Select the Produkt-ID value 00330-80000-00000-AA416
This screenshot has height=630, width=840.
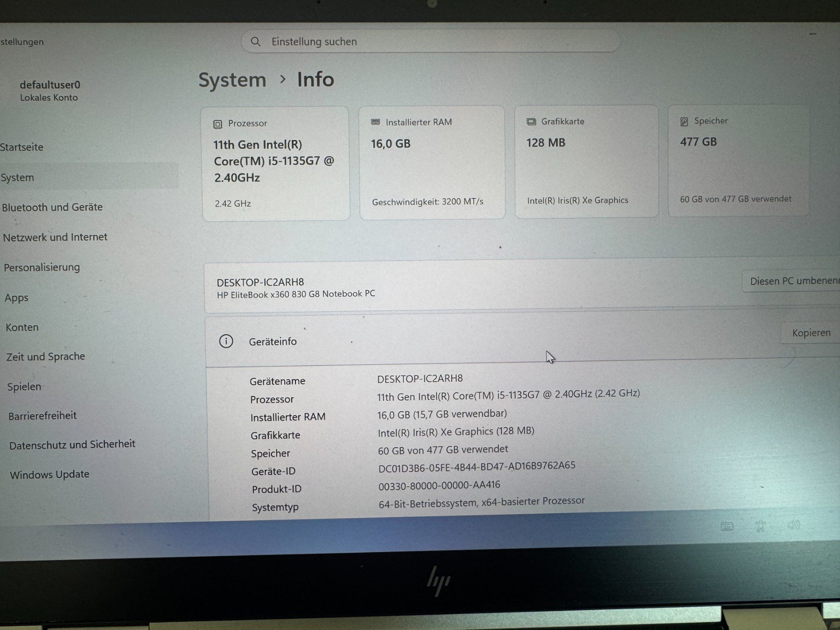click(439, 486)
